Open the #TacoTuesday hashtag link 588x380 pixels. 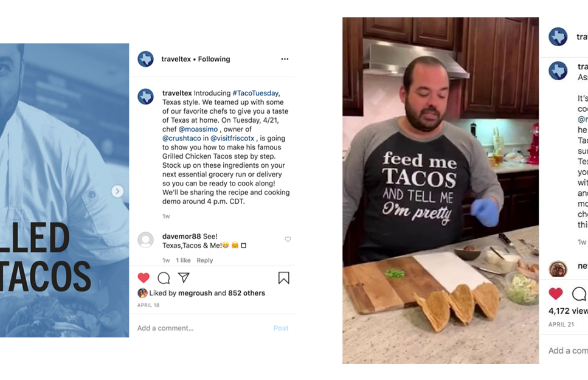pyautogui.click(x=256, y=93)
